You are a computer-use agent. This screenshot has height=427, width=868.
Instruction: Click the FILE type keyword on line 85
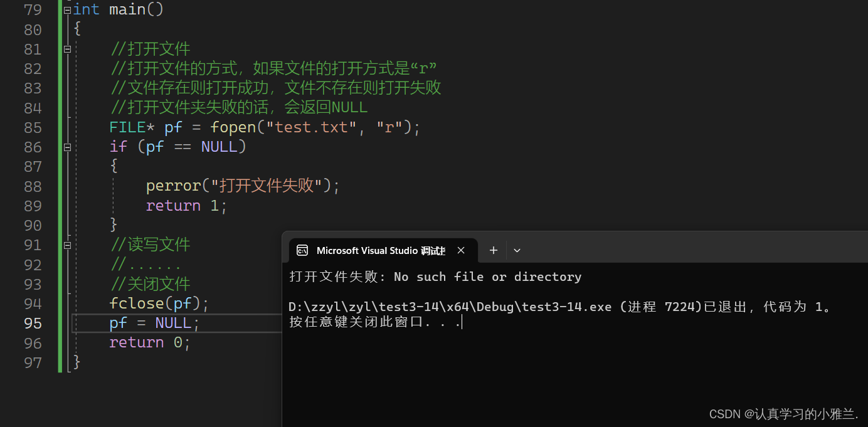127,127
